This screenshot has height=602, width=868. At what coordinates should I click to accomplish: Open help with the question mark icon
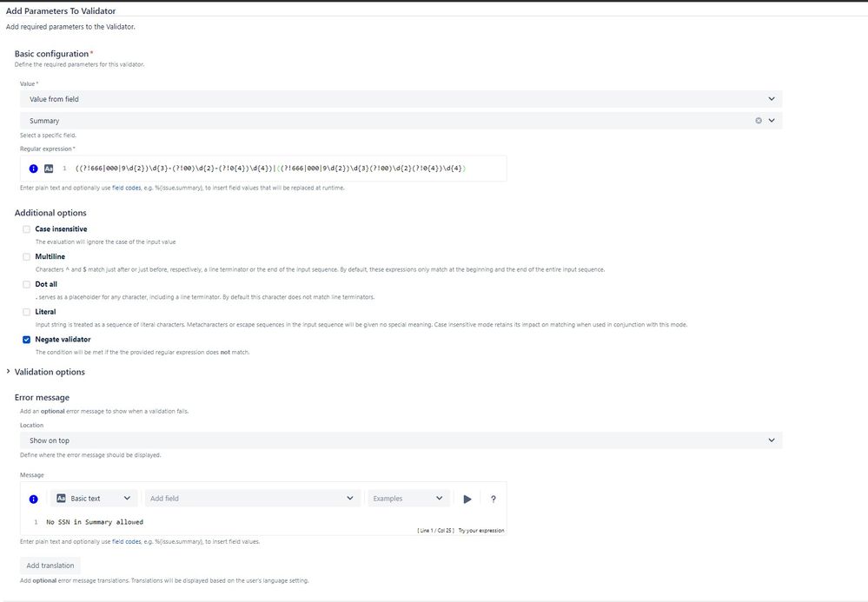(494, 499)
